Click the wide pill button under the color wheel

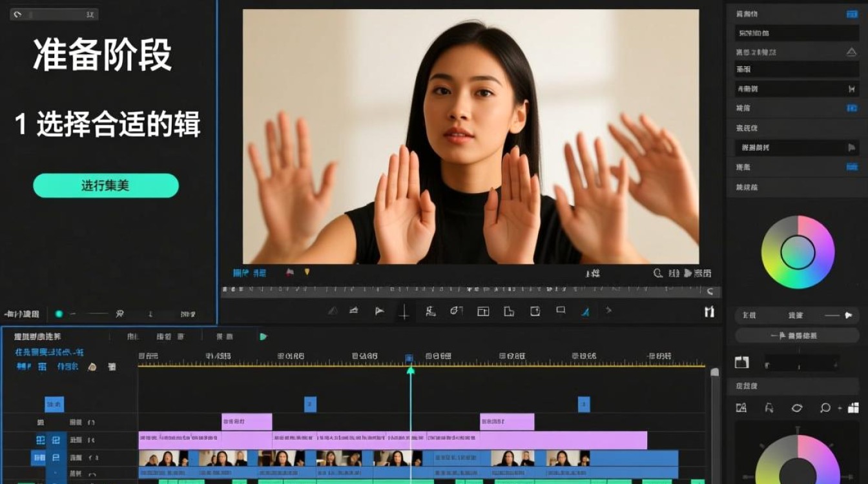coord(797,336)
